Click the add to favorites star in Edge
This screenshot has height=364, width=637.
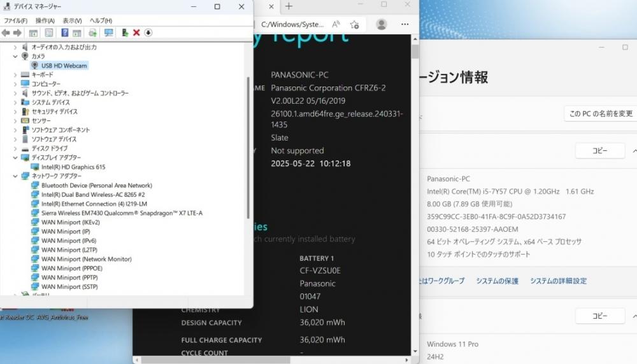[354, 24]
